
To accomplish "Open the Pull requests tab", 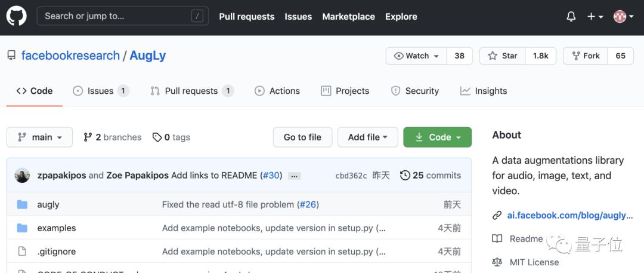I will pyautogui.click(x=192, y=91).
